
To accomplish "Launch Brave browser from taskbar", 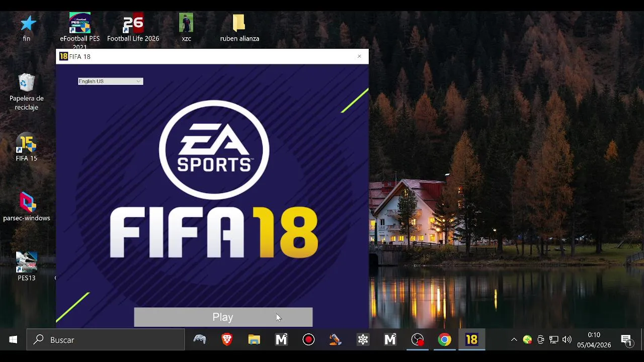I will 227,340.
